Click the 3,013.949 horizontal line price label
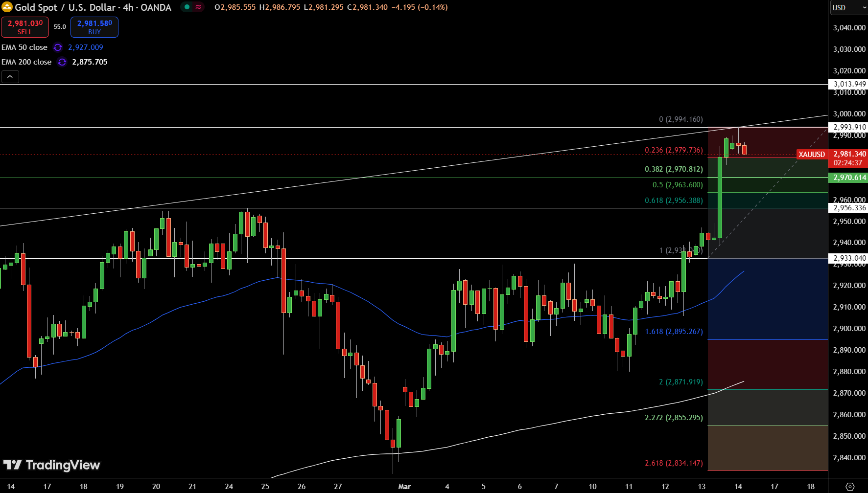This screenshot has width=868, height=493. click(x=849, y=84)
